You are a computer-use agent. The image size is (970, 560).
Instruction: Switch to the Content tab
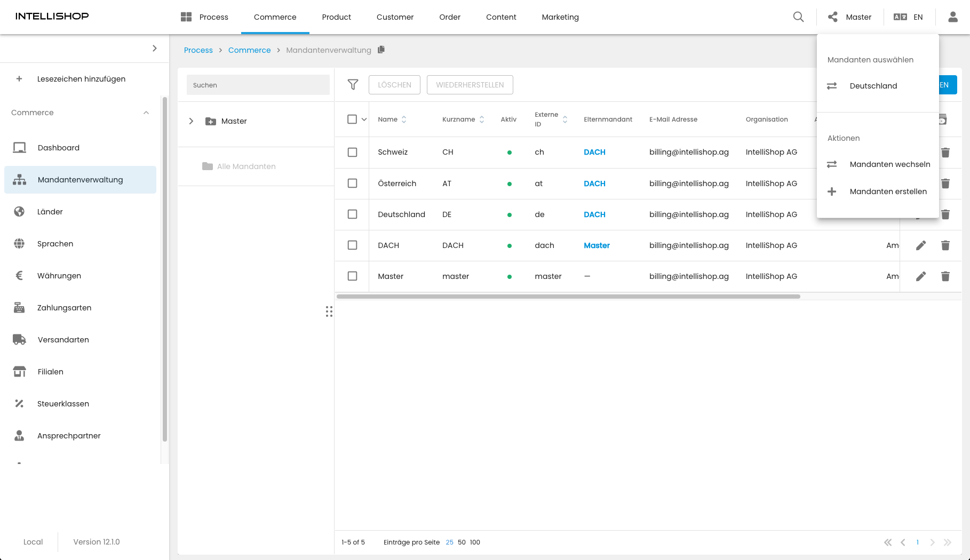pos(501,17)
